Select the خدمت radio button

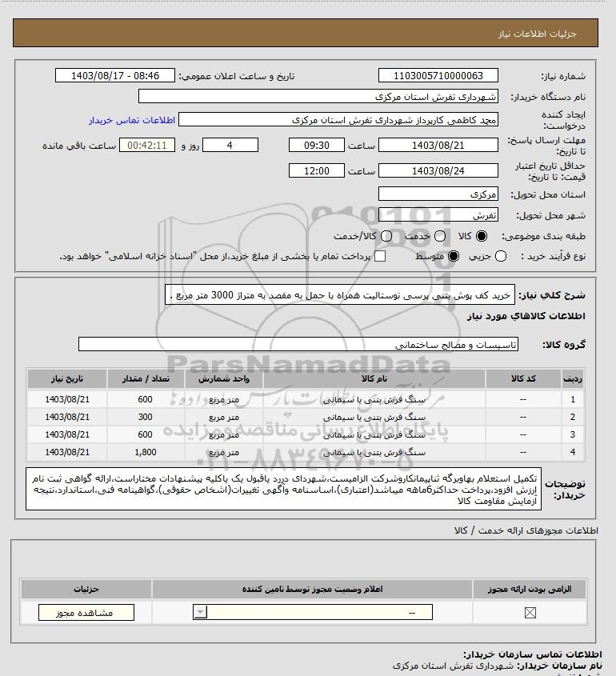[440, 236]
